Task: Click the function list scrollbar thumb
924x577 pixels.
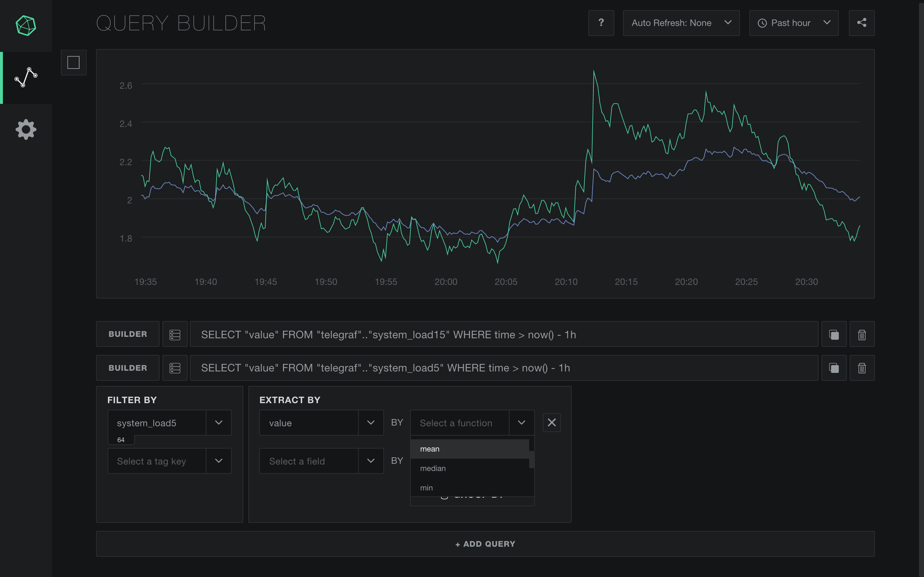Action: [x=532, y=459]
